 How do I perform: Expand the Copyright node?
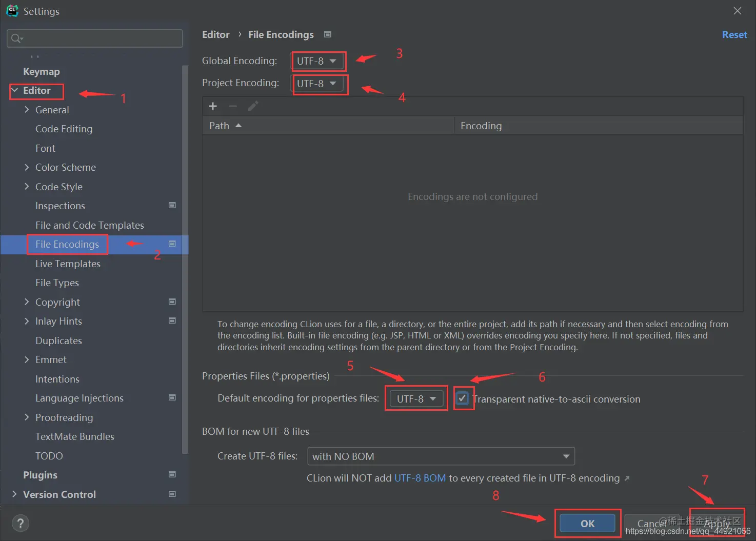(x=27, y=302)
